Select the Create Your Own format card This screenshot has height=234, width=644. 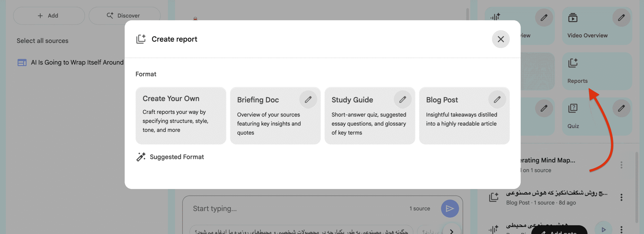pyautogui.click(x=181, y=115)
